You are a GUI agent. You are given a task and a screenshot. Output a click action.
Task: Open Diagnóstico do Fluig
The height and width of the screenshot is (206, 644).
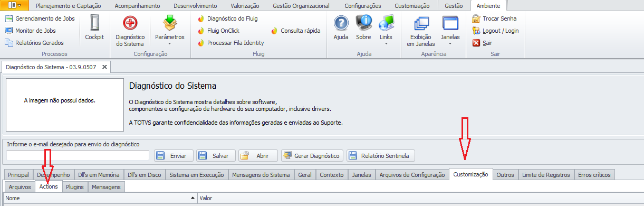227,18
